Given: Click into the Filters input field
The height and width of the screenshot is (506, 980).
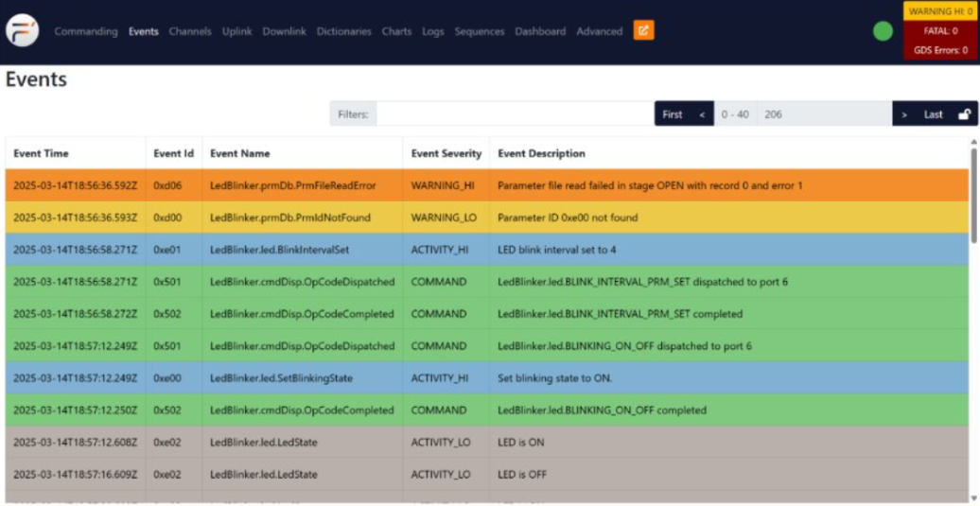Looking at the screenshot, I should pyautogui.click(x=515, y=114).
